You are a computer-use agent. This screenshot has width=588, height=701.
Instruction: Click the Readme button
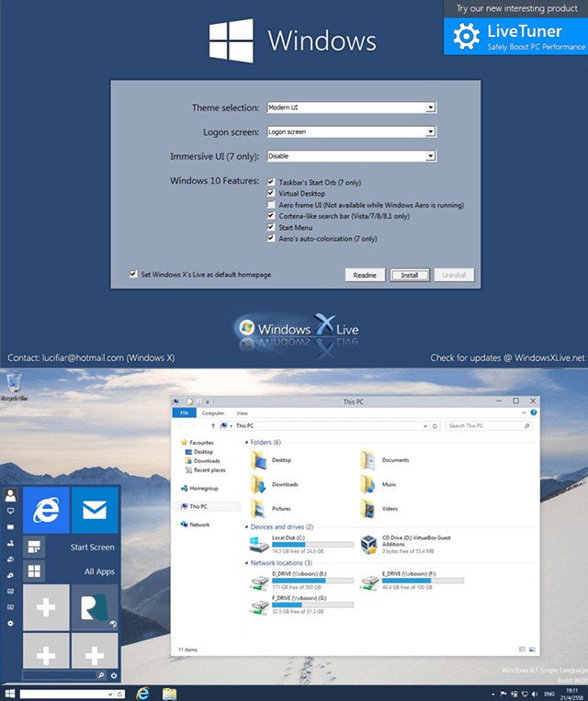click(365, 275)
